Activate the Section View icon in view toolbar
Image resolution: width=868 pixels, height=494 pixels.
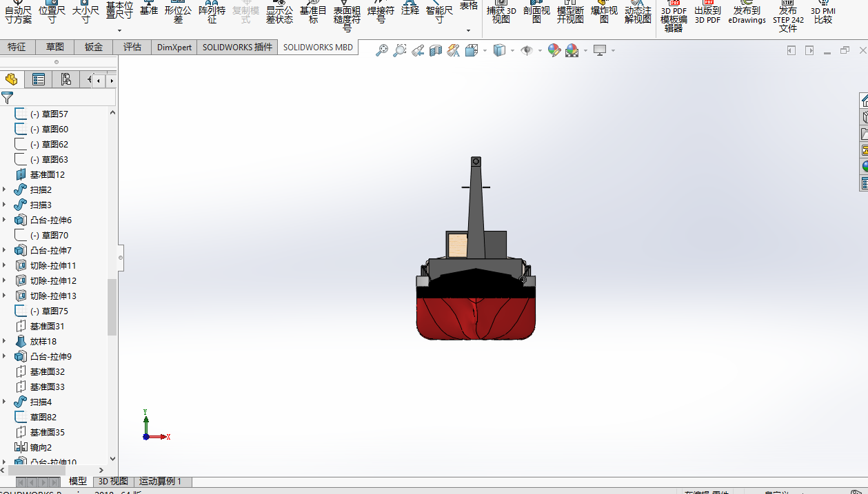click(x=436, y=50)
